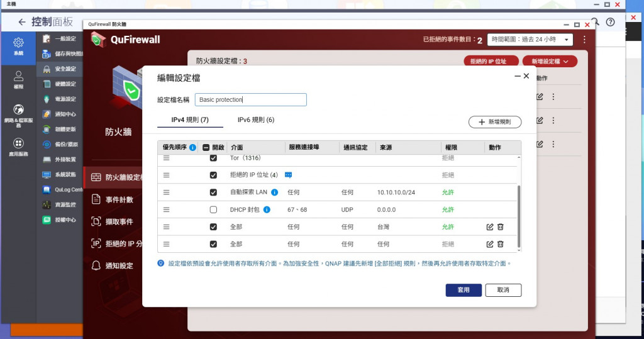Click the 設定檔名稱 input field
Screen dimensions: 644x339
click(250, 99)
